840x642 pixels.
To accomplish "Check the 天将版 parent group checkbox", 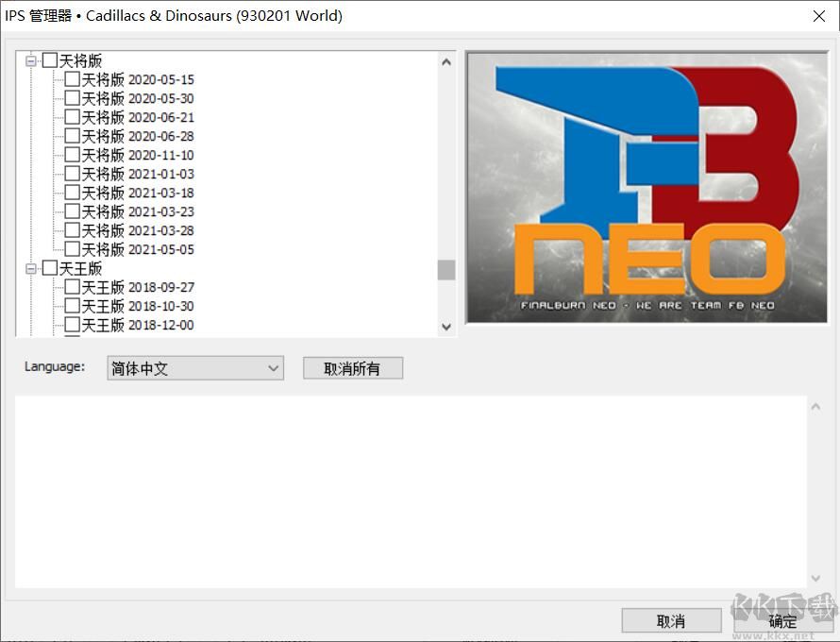I will [50, 60].
